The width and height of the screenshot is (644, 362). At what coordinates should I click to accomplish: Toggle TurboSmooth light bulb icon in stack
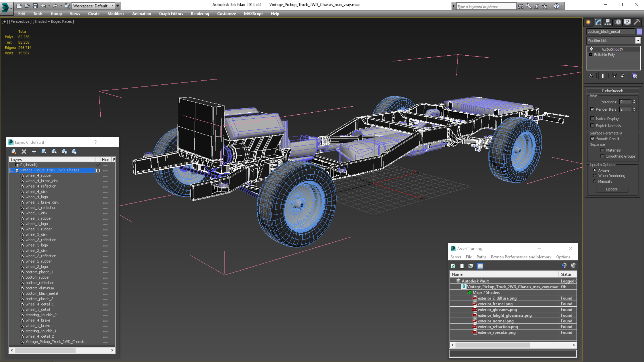click(591, 49)
